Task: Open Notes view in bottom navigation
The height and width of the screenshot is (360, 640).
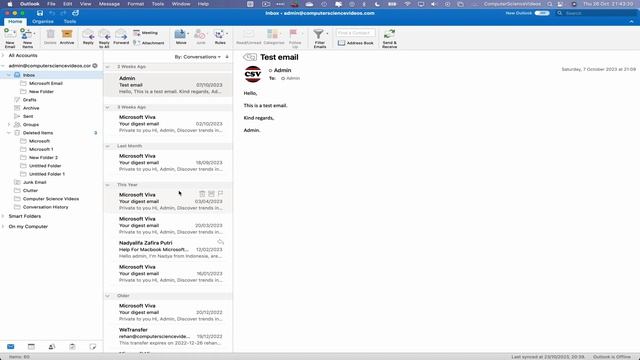Action: [93, 347]
